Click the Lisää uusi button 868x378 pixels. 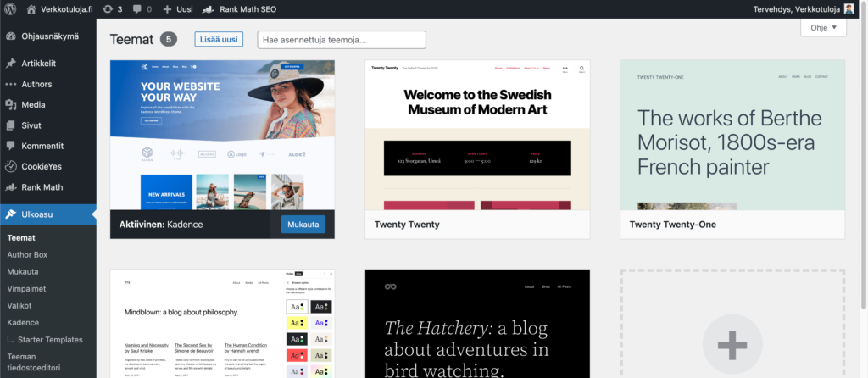tap(219, 39)
